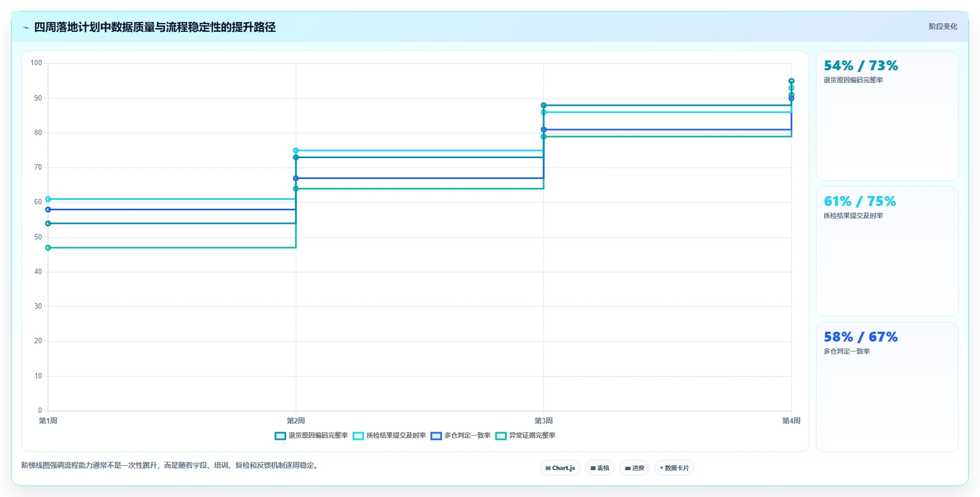Click the 54% / 73% card value

860,66
